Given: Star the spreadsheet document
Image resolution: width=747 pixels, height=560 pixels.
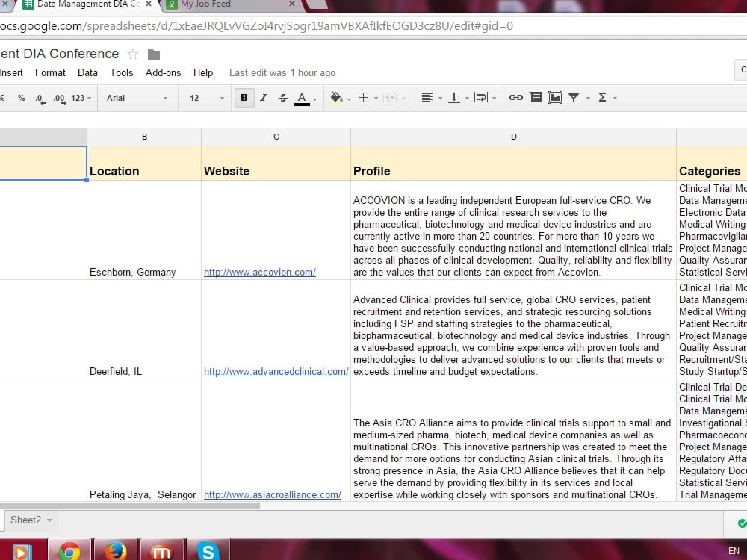Looking at the screenshot, I should pos(133,55).
